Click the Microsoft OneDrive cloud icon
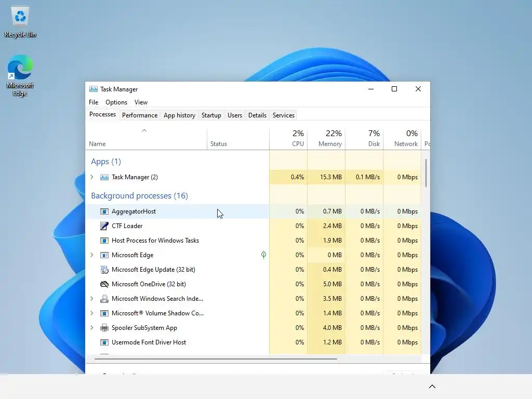Viewport: 532px width, 399px height. tap(104, 284)
